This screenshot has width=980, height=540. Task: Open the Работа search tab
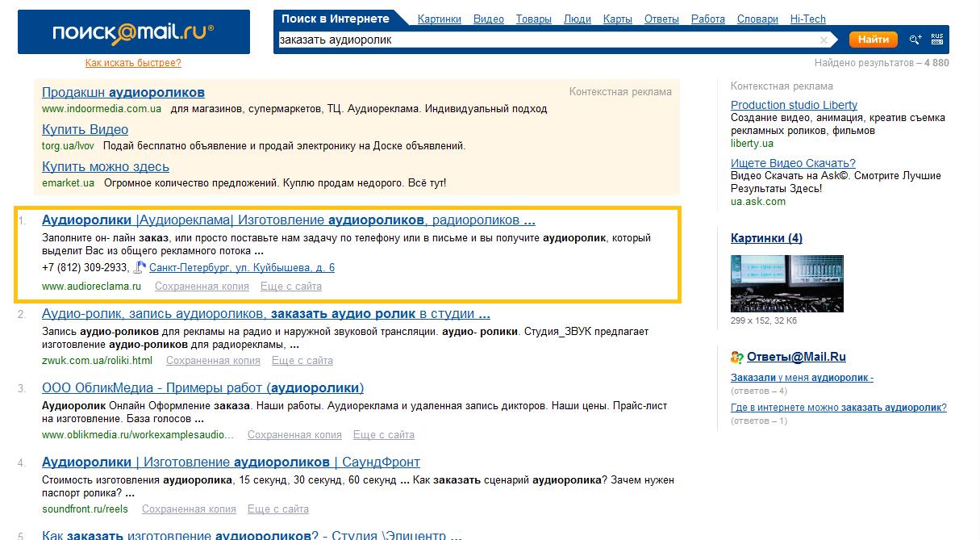tap(708, 19)
